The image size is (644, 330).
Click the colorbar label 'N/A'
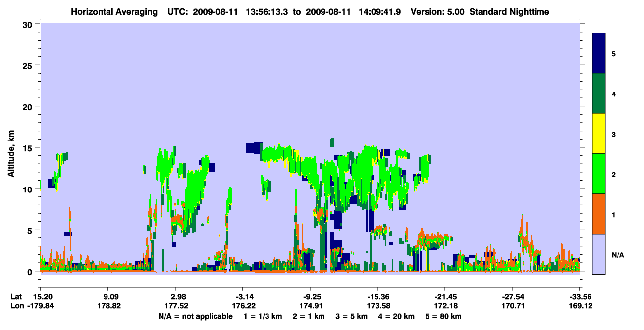click(617, 255)
